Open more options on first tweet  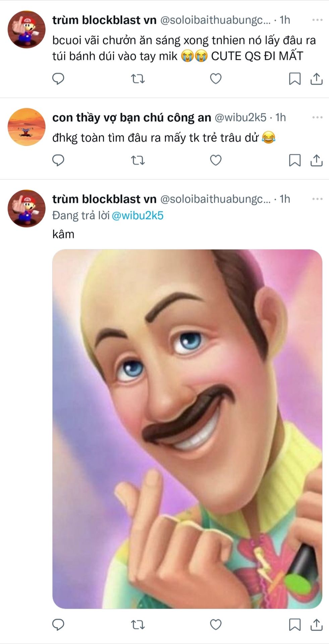[x=317, y=20]
